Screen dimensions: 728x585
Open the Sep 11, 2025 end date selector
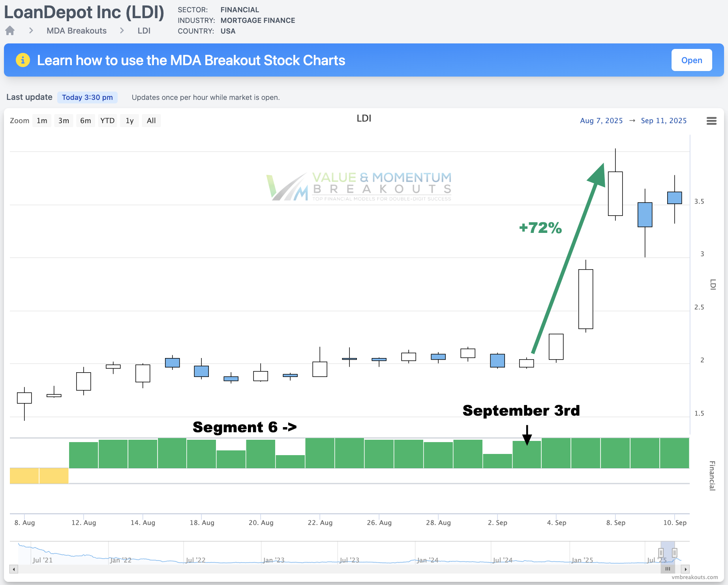click(664, 121)
